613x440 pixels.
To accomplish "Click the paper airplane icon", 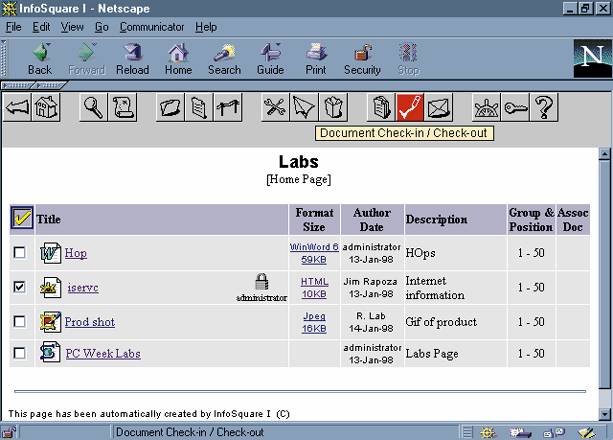I will [304, 107].
